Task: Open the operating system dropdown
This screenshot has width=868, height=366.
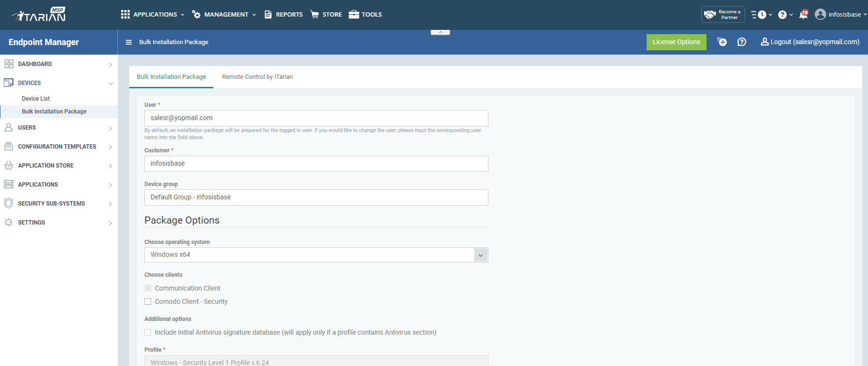Action: [316, 255]
